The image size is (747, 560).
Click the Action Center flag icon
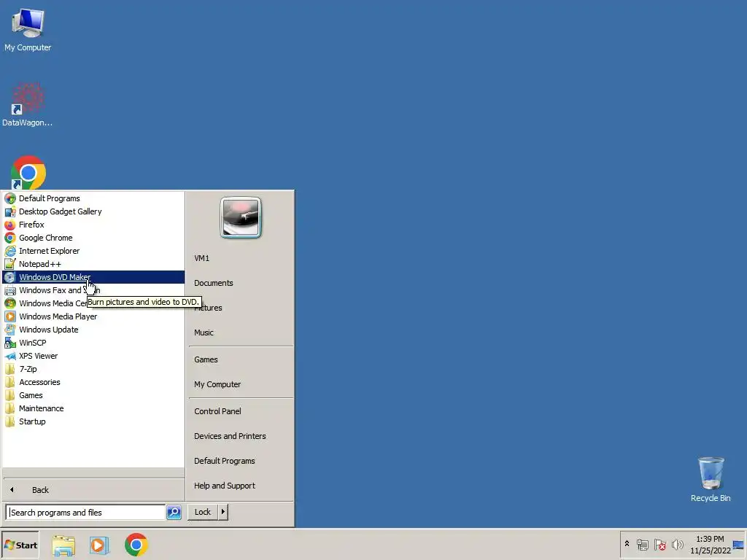click(x=659, y=544)
